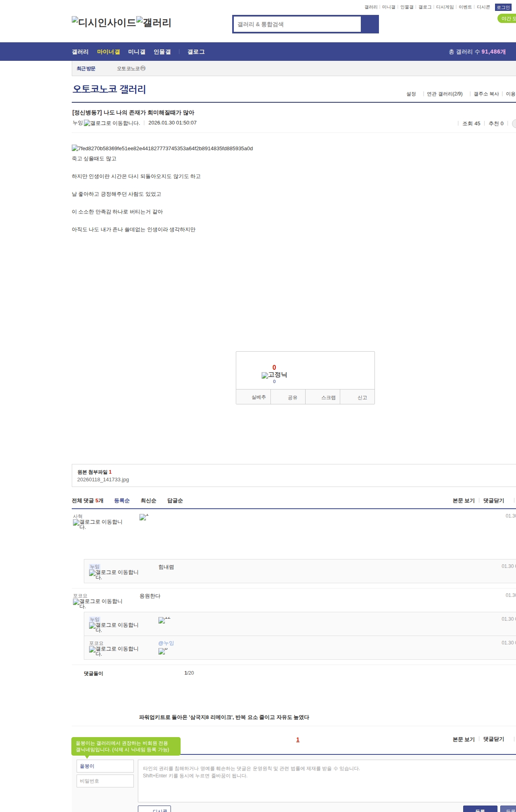Click the DCInside logo image

click(x=104, y=23)
